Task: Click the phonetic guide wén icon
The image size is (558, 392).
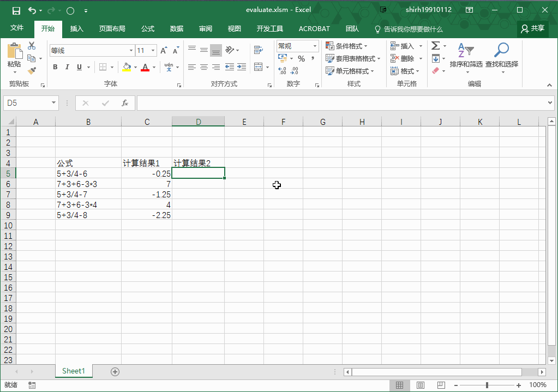Action: (x=169, y=67)
